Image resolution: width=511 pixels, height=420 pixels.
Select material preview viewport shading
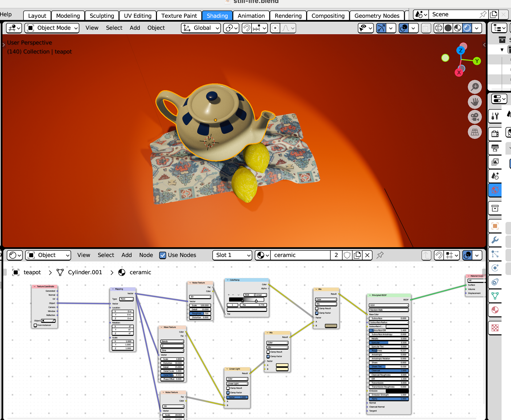458,28
